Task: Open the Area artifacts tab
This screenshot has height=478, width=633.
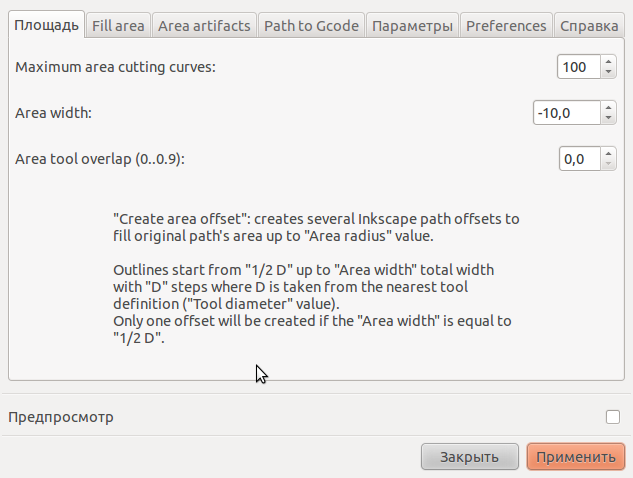Action: point(204,26)
